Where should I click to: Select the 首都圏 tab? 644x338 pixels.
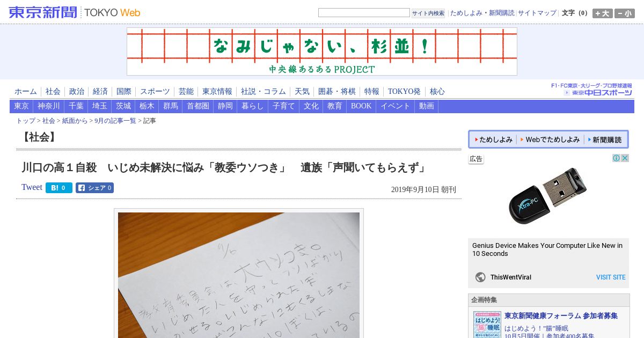click(x=198, y=106)
